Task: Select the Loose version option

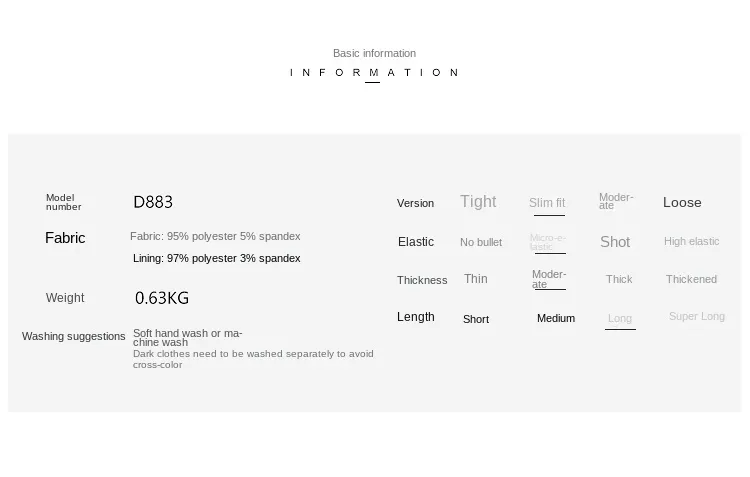Action: coord(682,202)
